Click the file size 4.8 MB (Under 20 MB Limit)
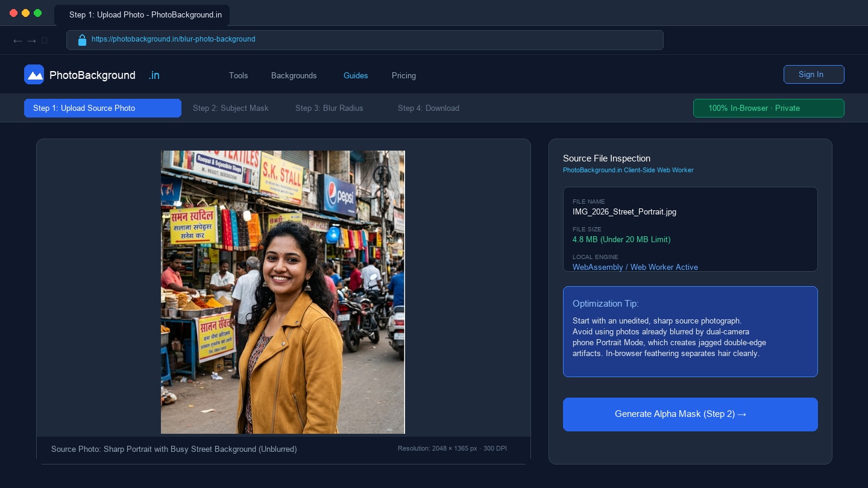Image resolution: width=868 pixels, height=488 pixels. (621, 239)
